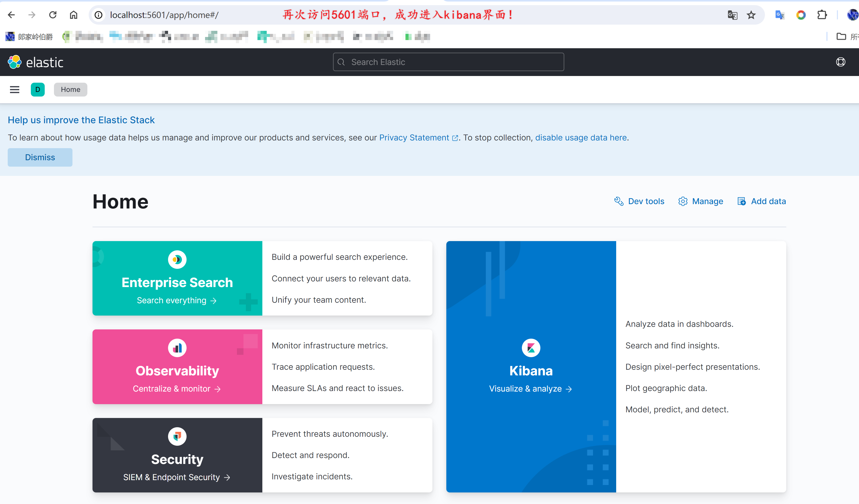The image size is (859, 504).
Task: Open Centralize & monitor link
Action: coord(177,389)
